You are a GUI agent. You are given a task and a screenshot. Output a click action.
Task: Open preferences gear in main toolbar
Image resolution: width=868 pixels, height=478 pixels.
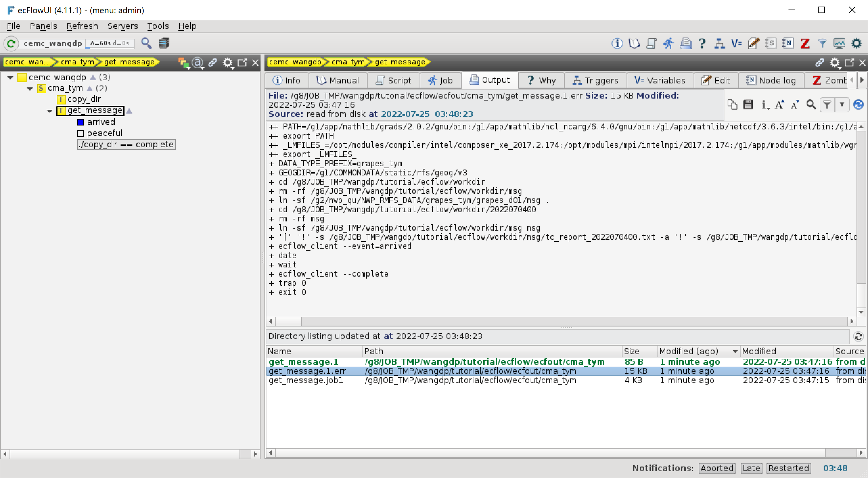(x=856, y=43)
